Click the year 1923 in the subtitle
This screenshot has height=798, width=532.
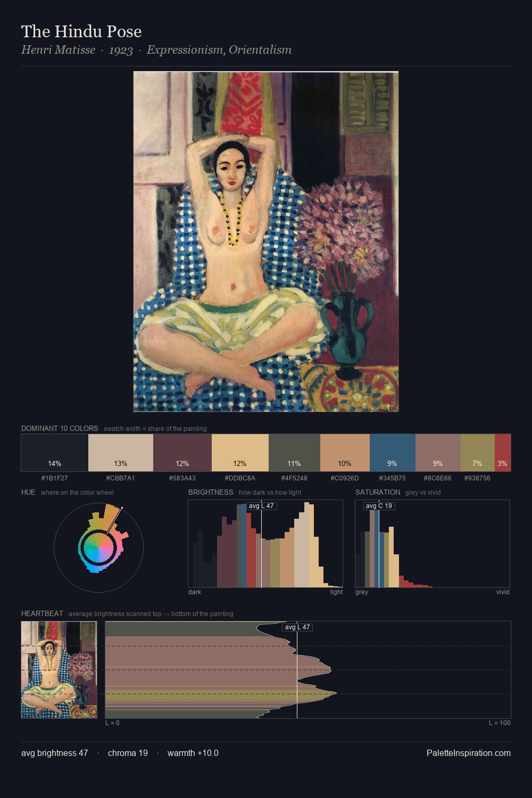coord(121,51)
